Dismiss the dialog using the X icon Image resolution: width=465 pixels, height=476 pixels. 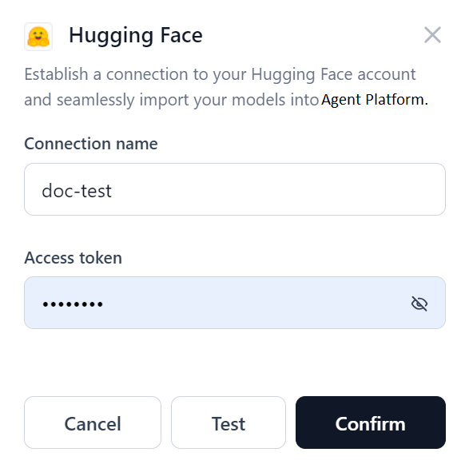[x=432, y=35]
